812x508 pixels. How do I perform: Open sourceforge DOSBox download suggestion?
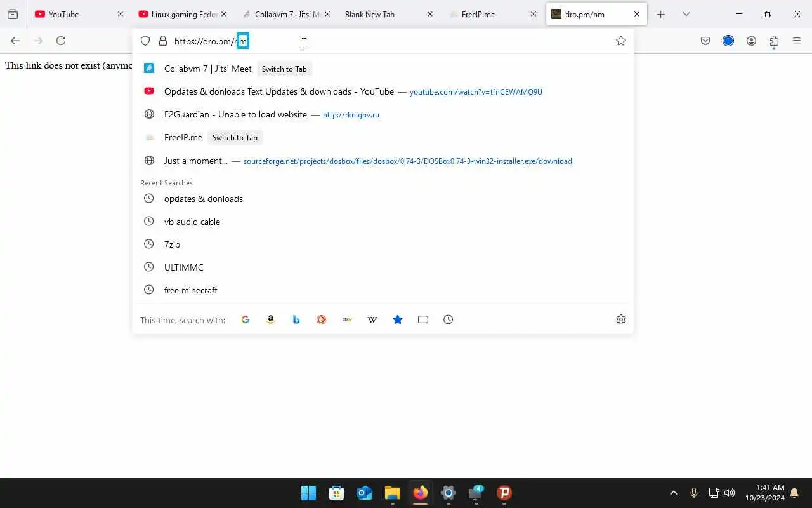[383, 161]
